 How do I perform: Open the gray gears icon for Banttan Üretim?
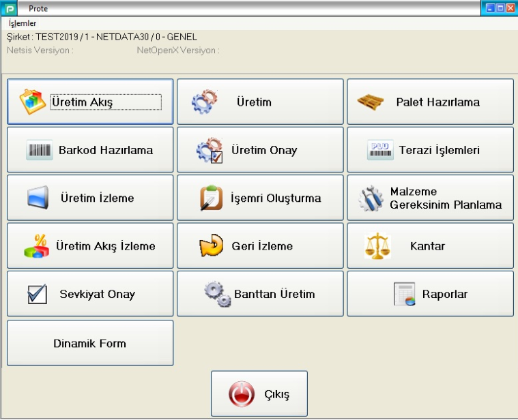(218, 295)
